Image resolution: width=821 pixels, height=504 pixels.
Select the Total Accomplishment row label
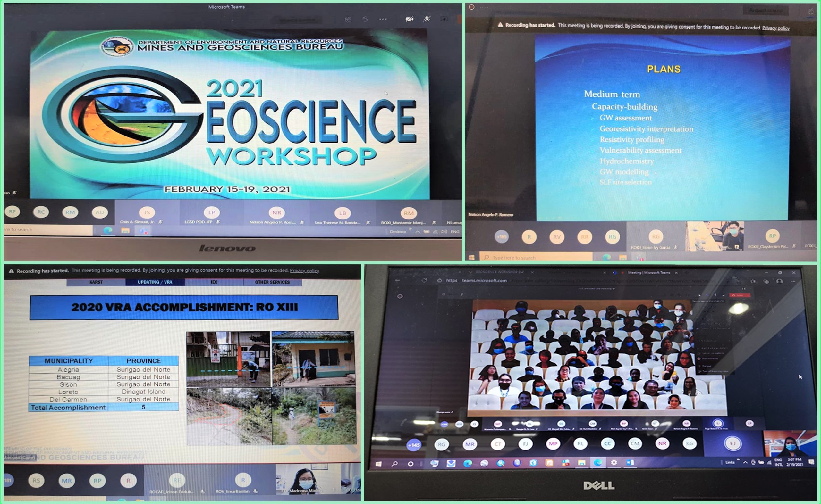pyautogui.click(x=68, y=407)
